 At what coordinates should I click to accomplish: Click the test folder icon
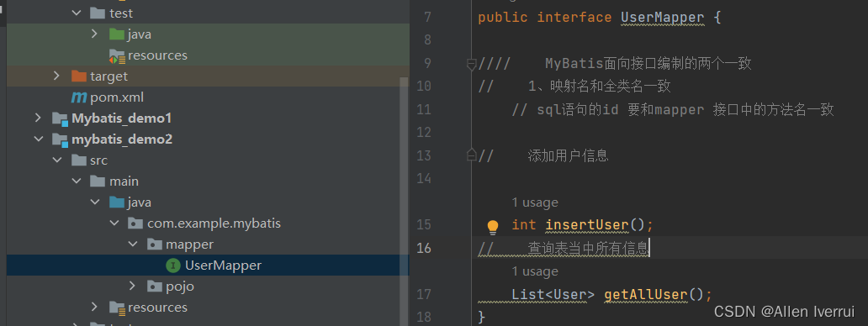[98, 13]
